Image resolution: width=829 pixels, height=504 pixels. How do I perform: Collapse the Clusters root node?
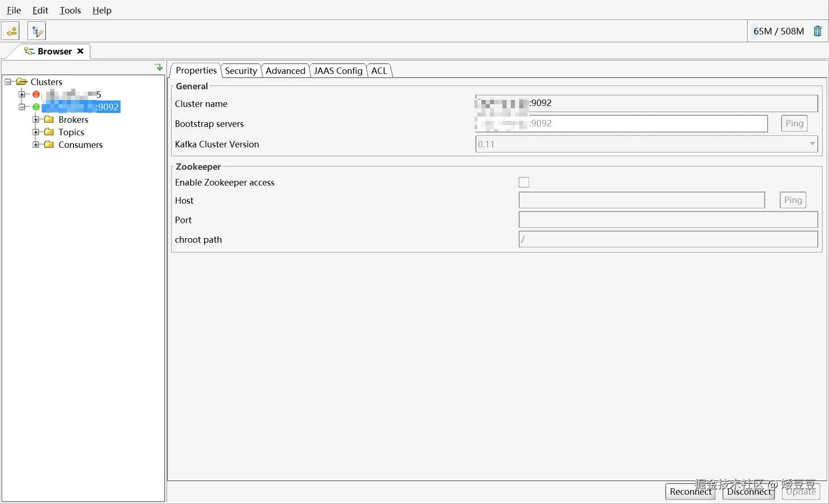coord(8,82)
